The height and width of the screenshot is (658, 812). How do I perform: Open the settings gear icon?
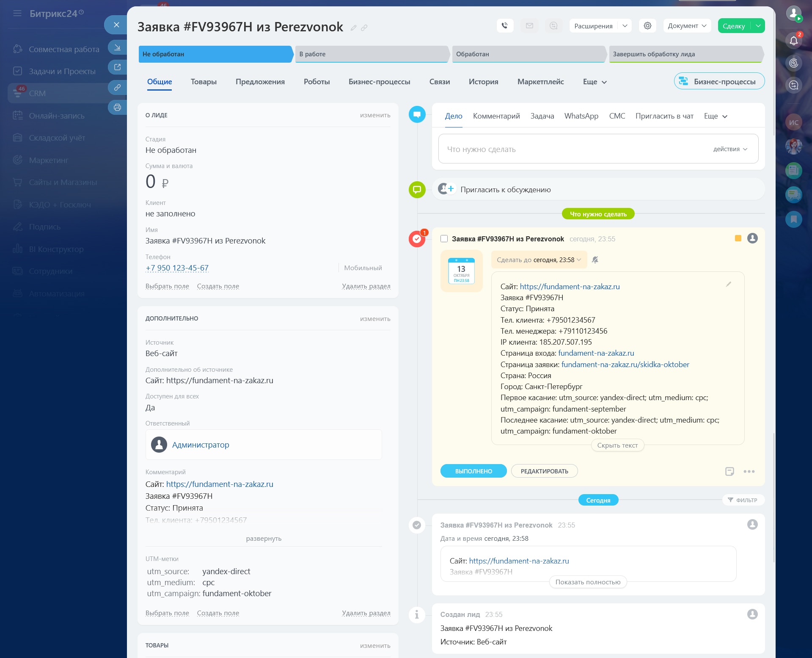click(647, 26)
